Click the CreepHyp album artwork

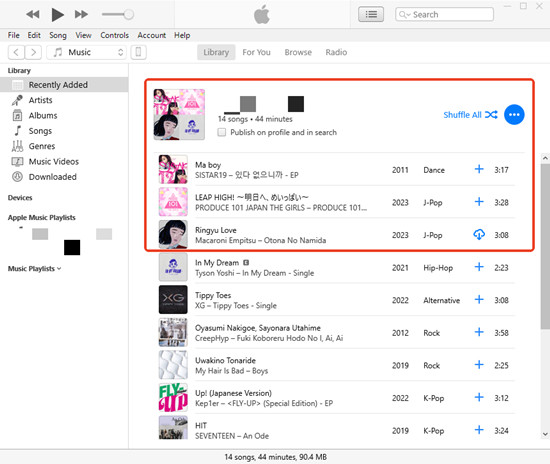click(x=173, y=333)
